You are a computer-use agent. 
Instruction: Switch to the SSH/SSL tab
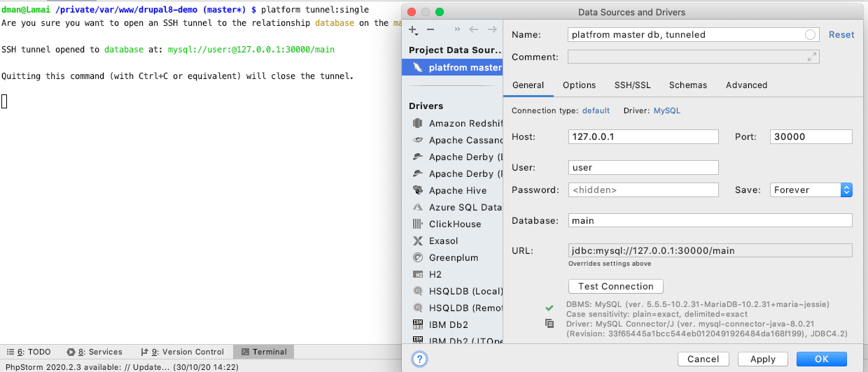[x=633, y=85]
